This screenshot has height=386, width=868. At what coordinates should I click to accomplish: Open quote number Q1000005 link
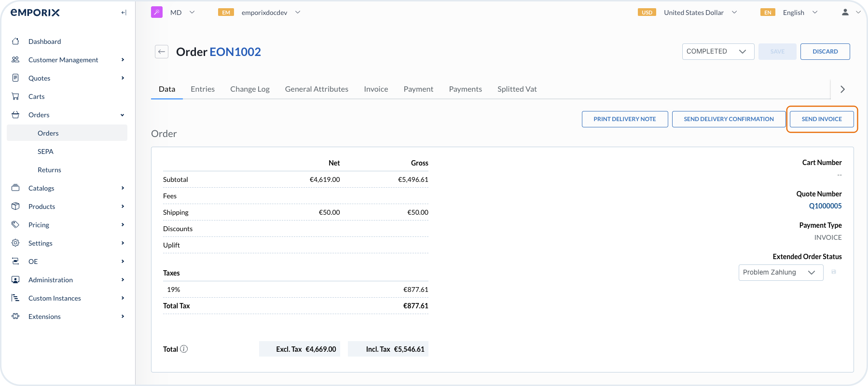pos(825,206)
